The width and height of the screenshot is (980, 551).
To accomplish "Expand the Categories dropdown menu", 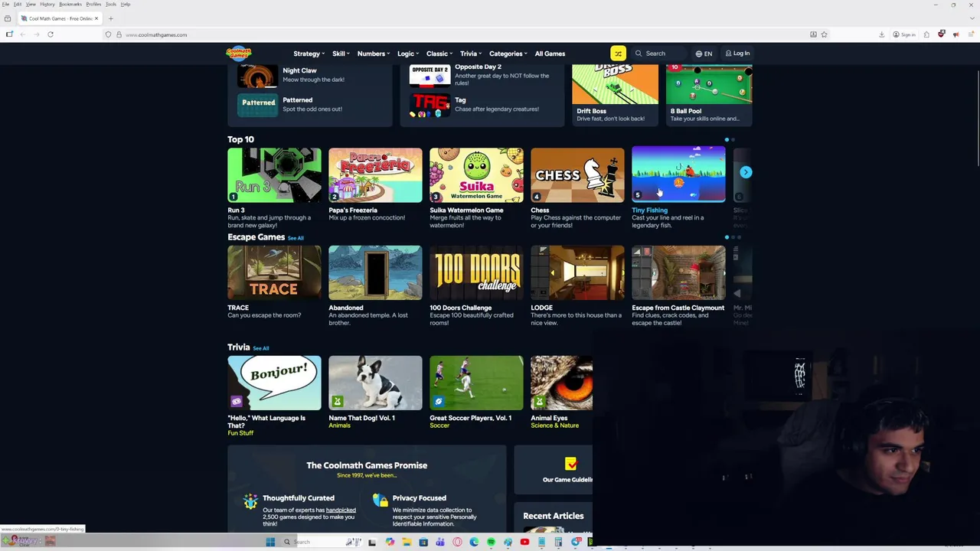I will [x=508, y=54].
